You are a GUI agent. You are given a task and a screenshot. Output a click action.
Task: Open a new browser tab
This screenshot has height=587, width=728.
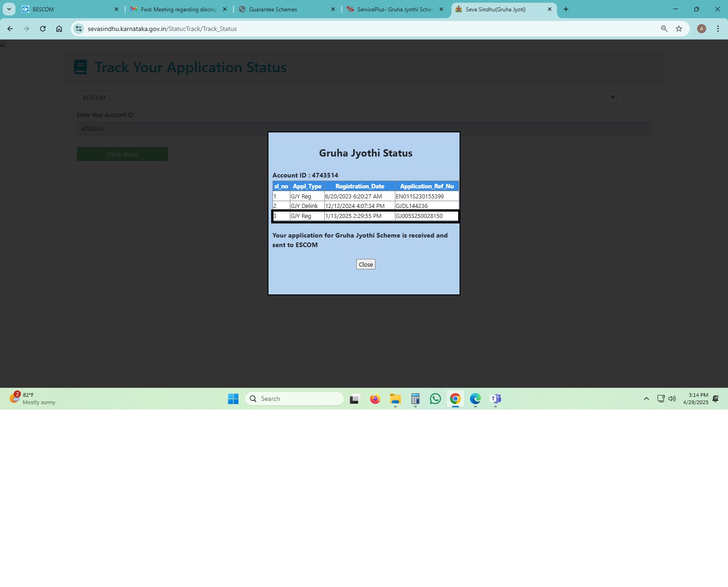566,9
